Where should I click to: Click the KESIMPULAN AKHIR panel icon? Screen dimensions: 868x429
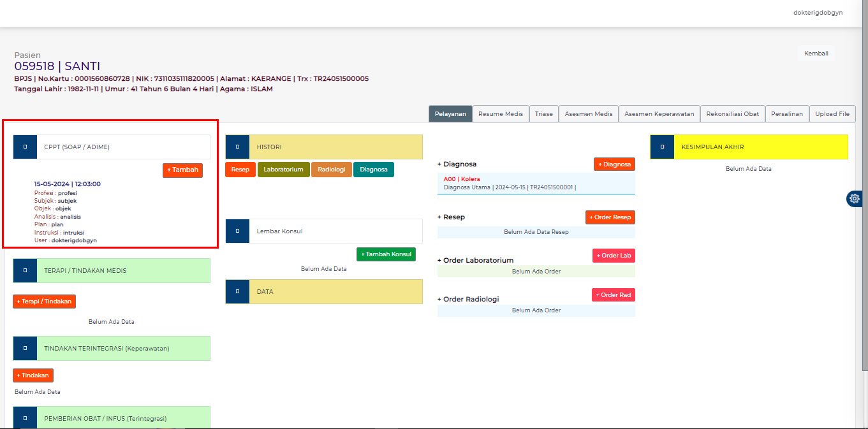[x=662, y=147]
